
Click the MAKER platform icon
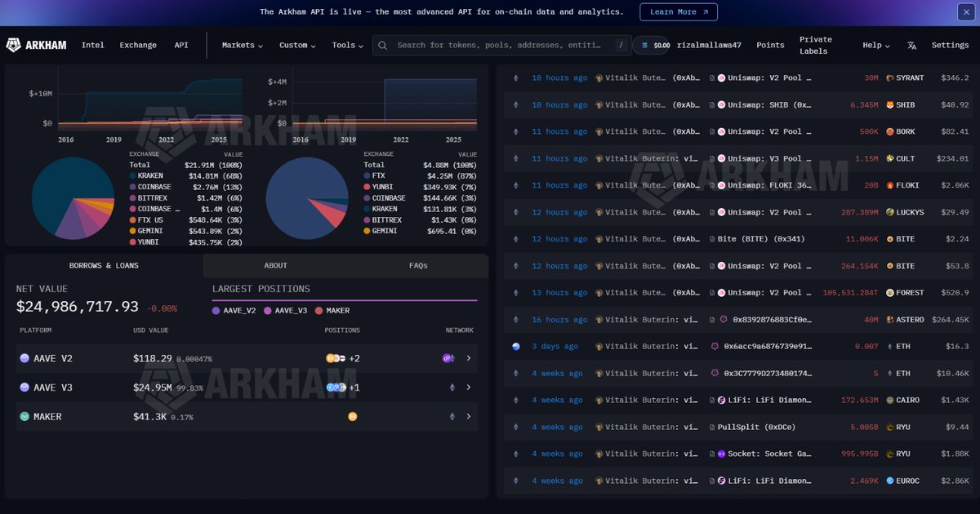point(24,417)
